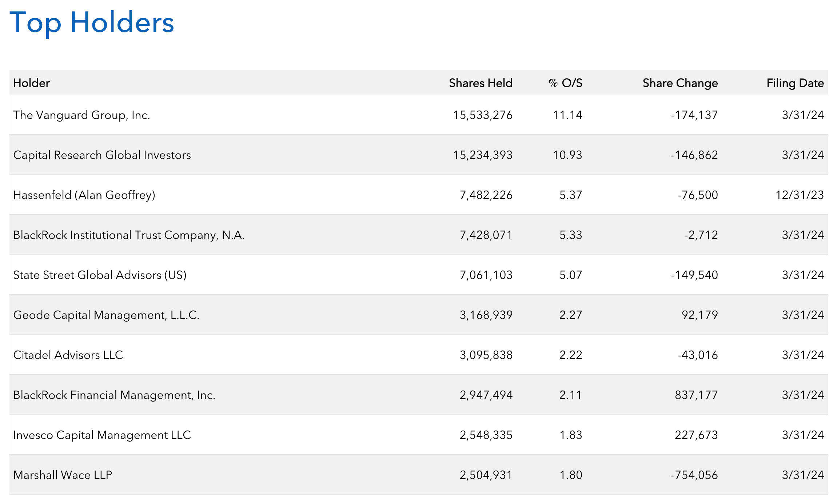Select shares held value 15,234,393

(483, 155)
